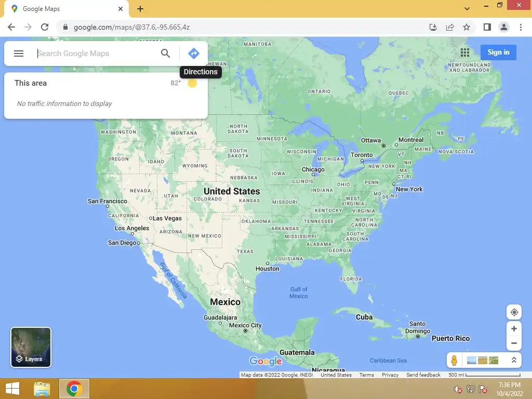Click the browser forward arrow
This screenshot has width=532, height=399.
28,27
